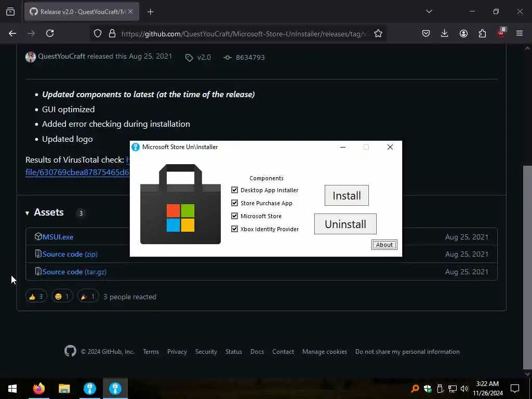The width and height of the screenshot is (532, 399).
Task: Open the tracking protection shield icon
Action: tap(98, 33)
